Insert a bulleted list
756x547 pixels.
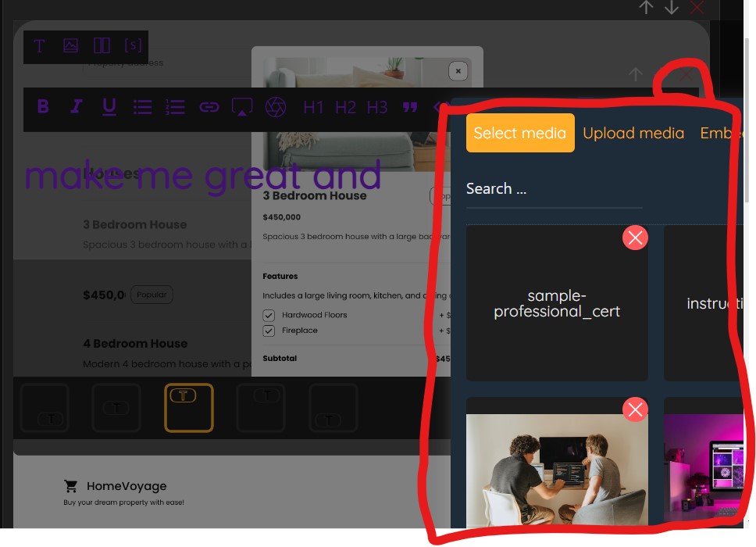point(143,106)
